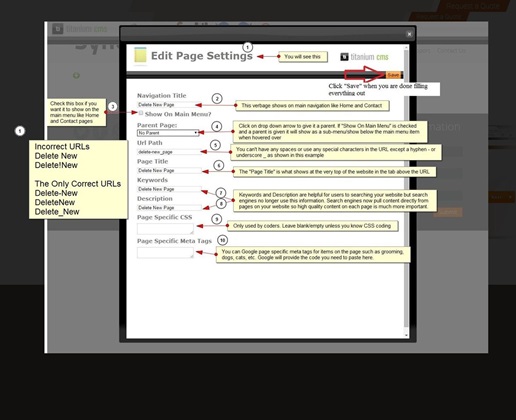The height and width of the screenshot is (420, 516).
Task: Click the orange Save button
Action: click(x=393, y=75)
